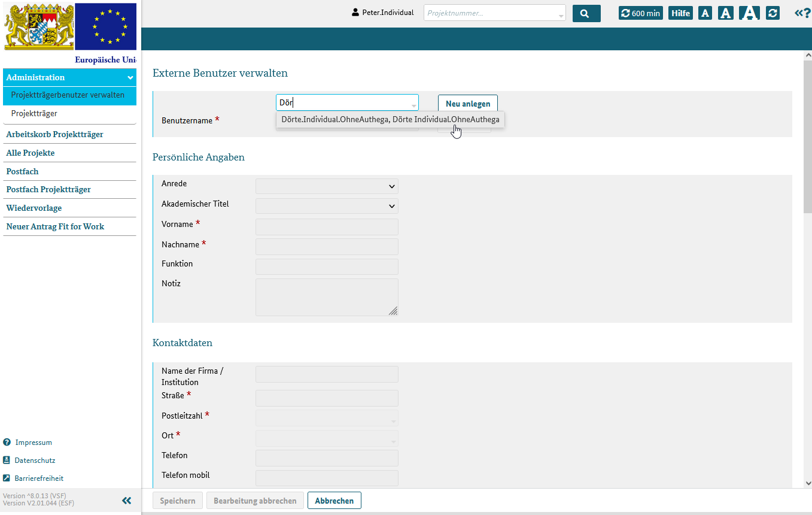The width and height of the screenshot is (812, 515).
Task: Click the page scrollbar down arrow
Action: click(807, 483)
